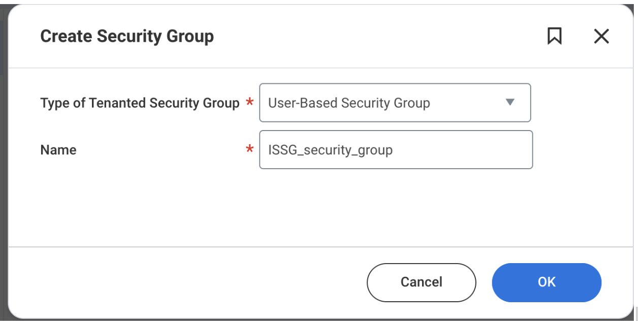Expand the security group type dropdown arrow
This screenshot has width=644, height=321.
coord(510,103)
